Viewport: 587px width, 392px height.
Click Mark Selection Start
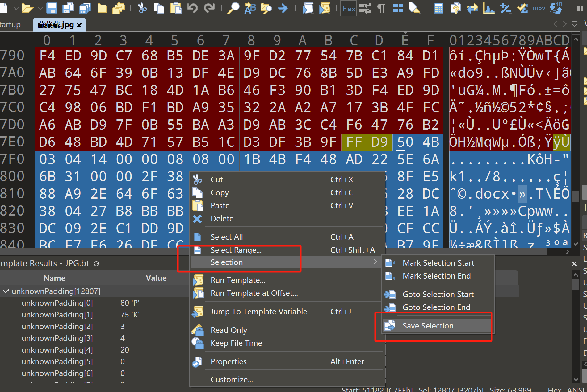[x=438, y=263]
